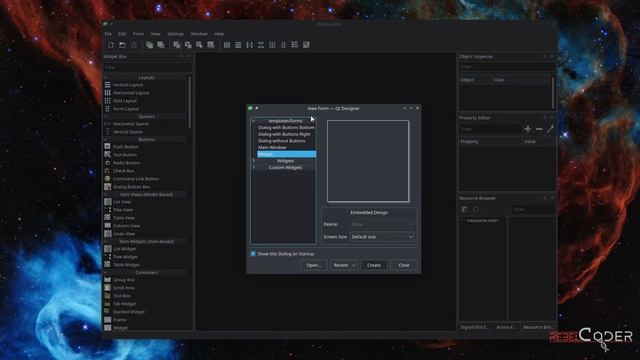Switch to the Signal/Slot Editor tab
Screen dimensions: 640x360
point(475,327)
